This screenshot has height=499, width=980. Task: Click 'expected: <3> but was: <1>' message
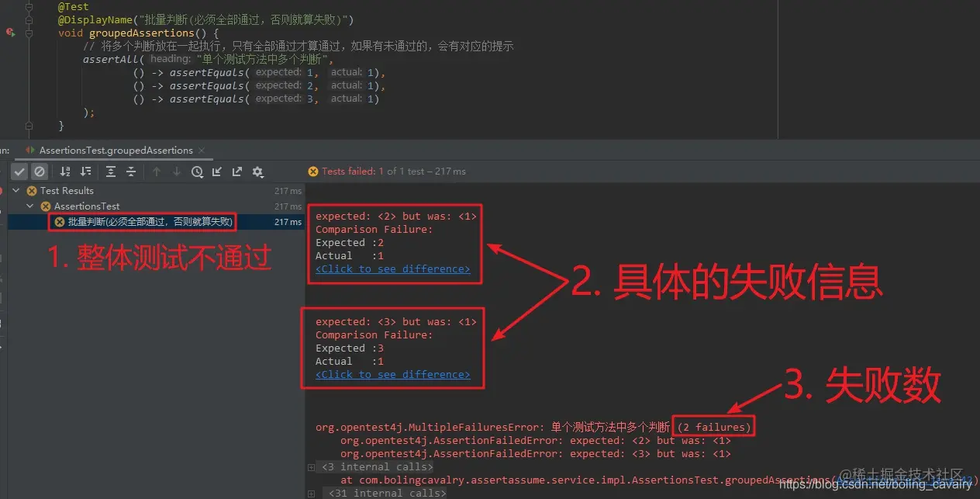[395, 321]
